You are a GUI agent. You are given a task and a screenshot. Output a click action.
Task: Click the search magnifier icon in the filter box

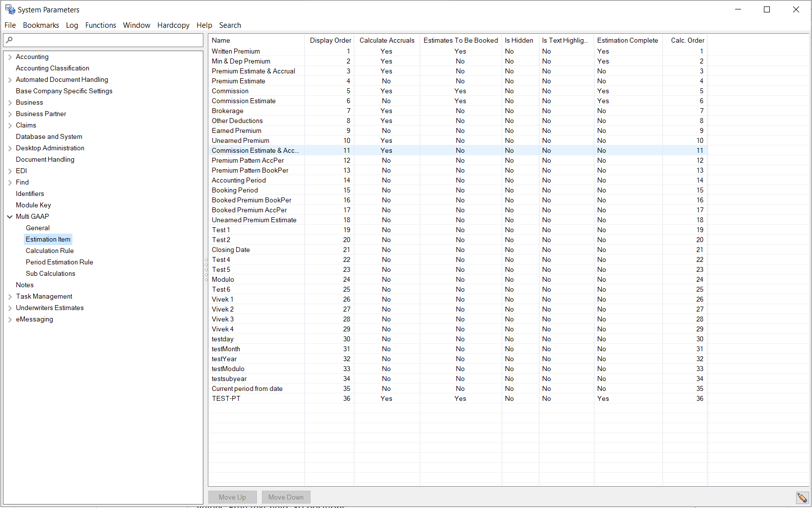[x=10, y=40]
